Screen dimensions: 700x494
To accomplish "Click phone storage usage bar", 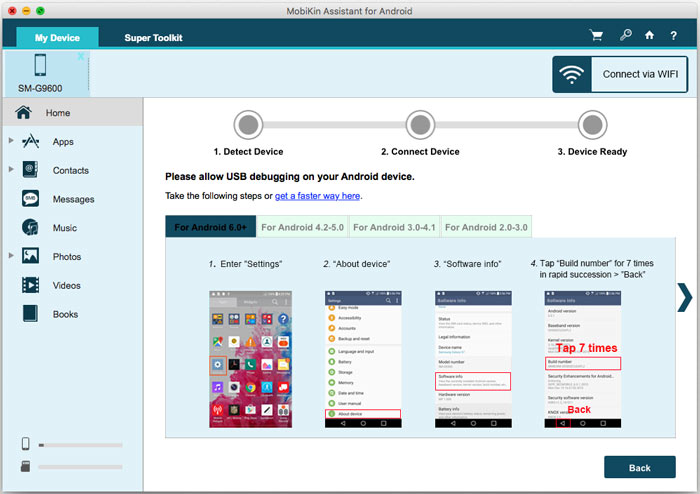I will pos(80,445).
